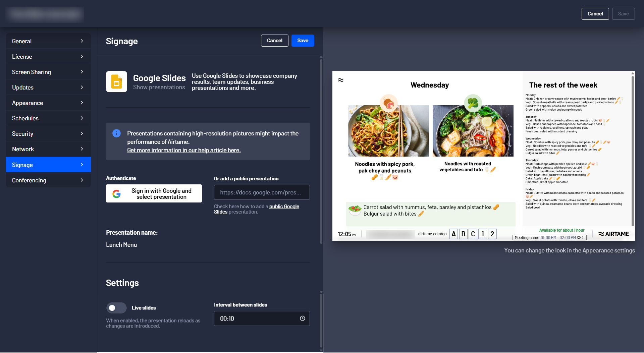Enable the Live slides toggle
Viewport: 644px width, 353px height.
(x=116, y=308)
